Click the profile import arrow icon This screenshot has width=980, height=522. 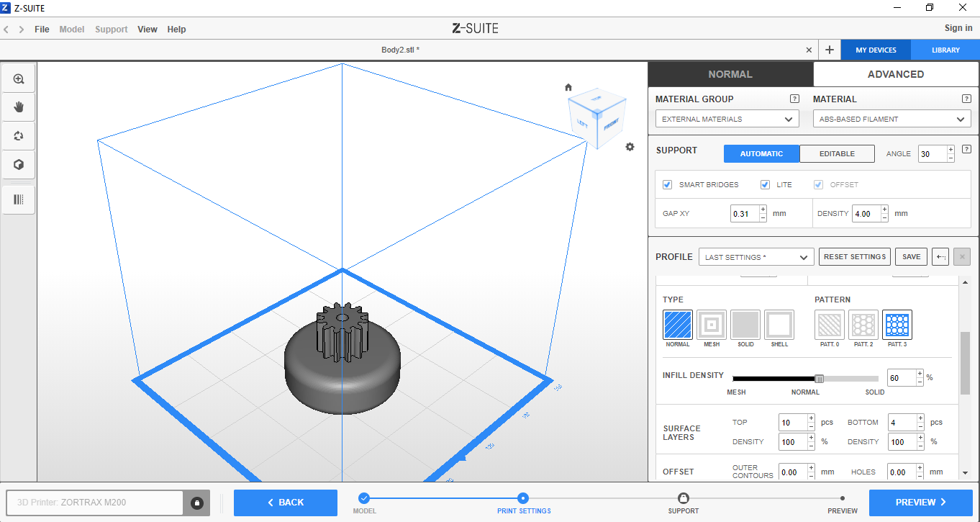click(940, 257)
